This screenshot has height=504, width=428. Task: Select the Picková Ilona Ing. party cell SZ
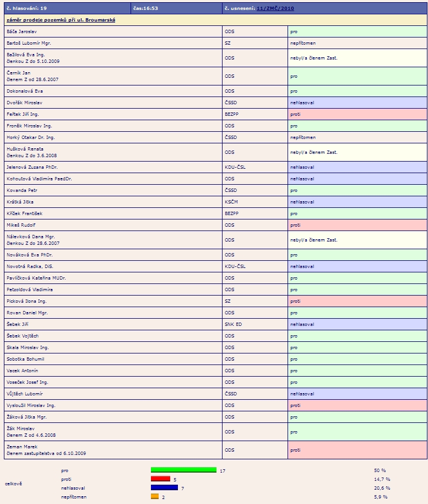[255, 301]
